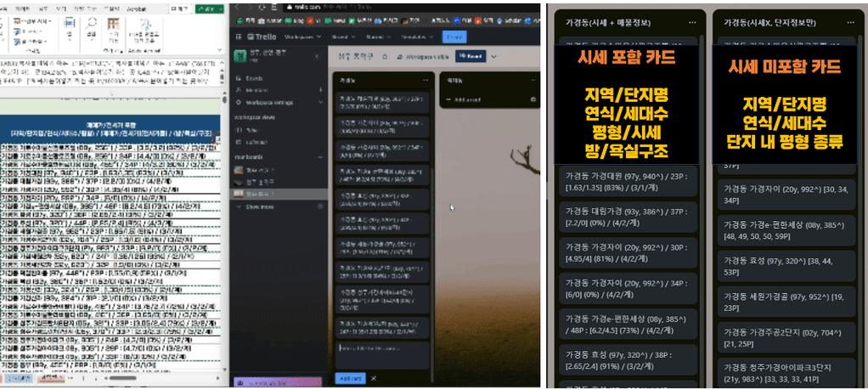Open the menu of the 복대동 list
Screen dimensions: 868x390
533,81
